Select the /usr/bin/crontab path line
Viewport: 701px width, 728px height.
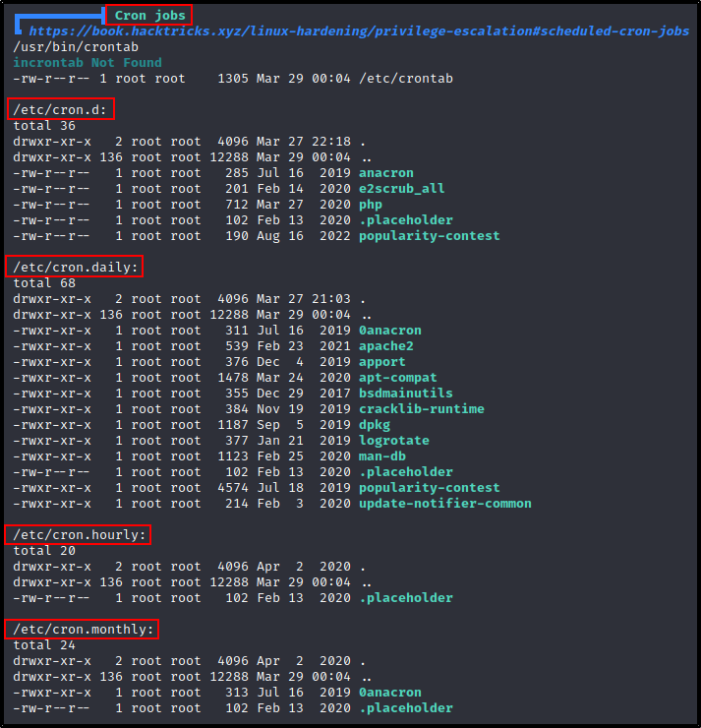76,47
